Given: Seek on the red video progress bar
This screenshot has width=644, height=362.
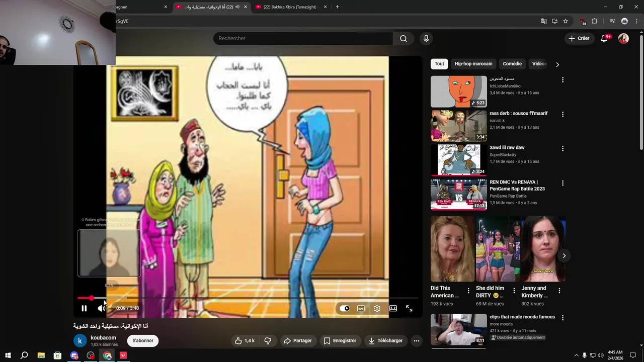Looking at the screenshot, I should pyautogui.click(x=248, y=298).
